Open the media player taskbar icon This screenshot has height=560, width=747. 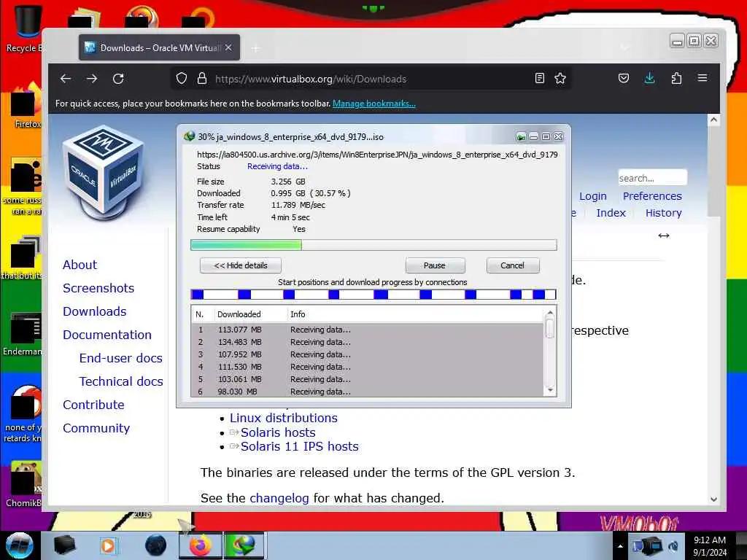point(108,545)
